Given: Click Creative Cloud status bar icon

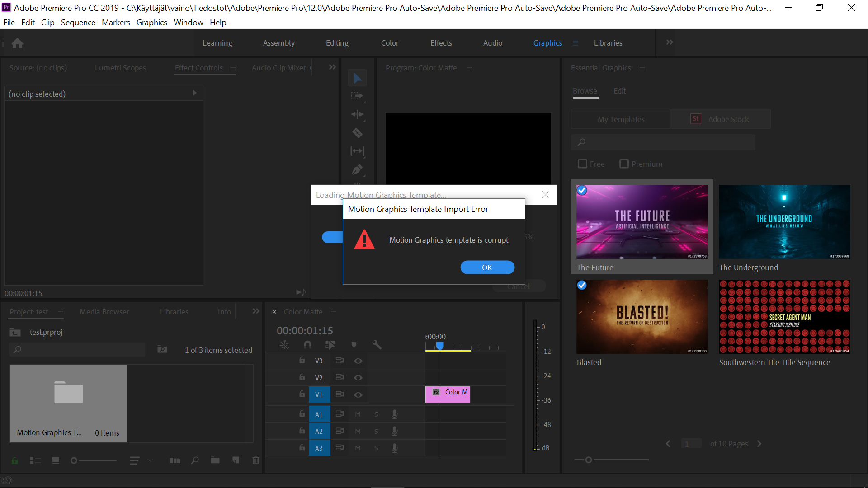Looking at the screenshot, I should [x=7, y=481].
